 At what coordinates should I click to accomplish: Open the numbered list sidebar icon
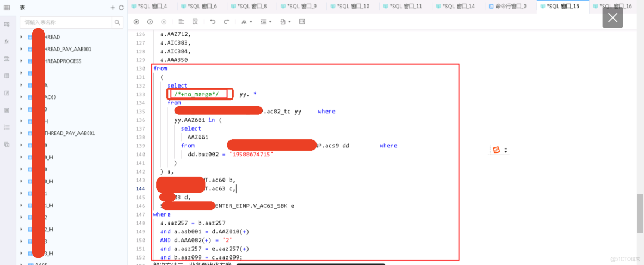pos(7,127)
